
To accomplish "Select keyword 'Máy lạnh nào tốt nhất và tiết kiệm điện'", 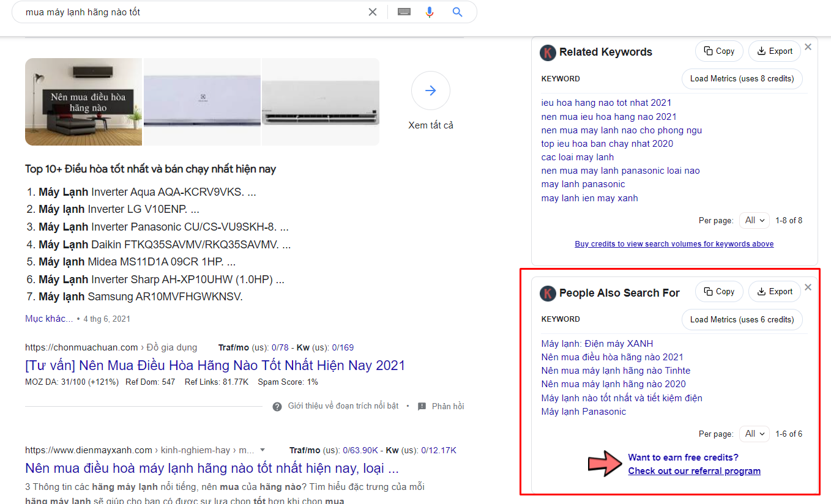I will [x=622, y=398].
